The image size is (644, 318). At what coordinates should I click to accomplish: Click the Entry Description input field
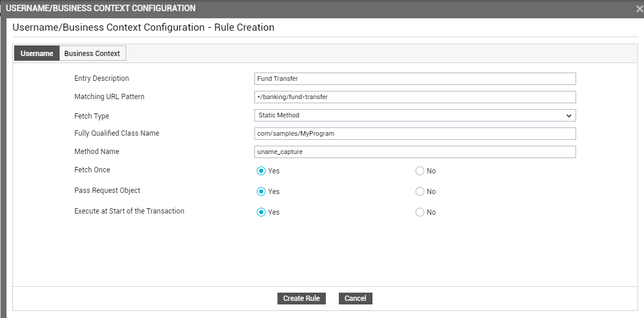[415, 79]
